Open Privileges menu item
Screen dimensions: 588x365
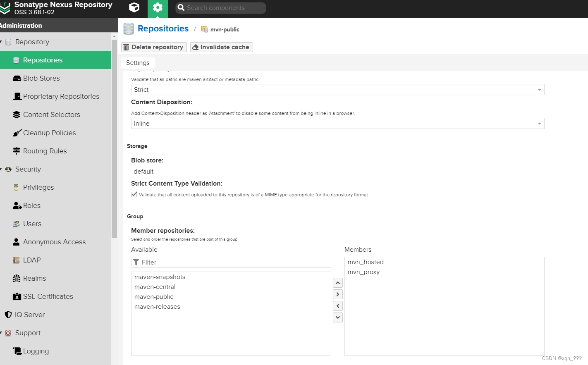click(55, 187)
